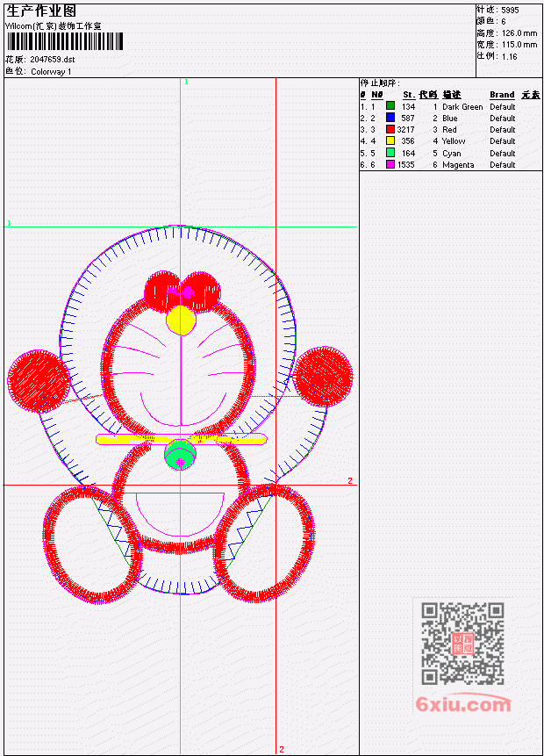Select stitch count 587 for Blue

click(x=408, y=119)
